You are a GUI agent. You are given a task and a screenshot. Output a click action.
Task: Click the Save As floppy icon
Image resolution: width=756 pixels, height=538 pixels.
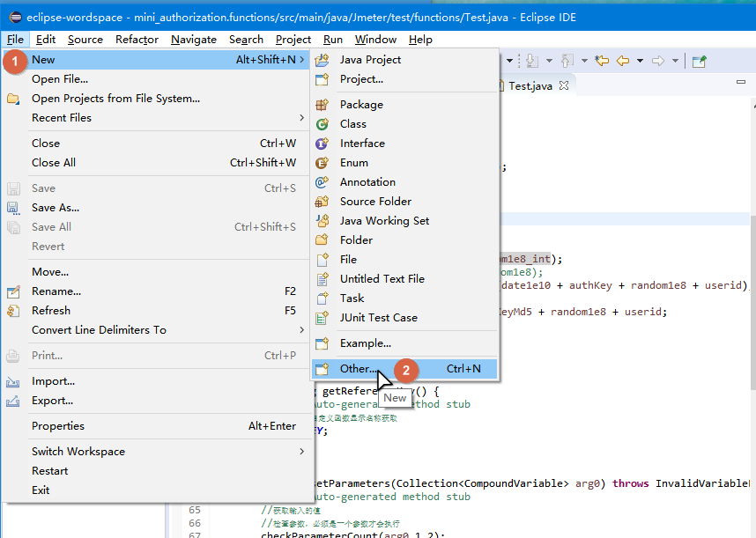(13, 208)
